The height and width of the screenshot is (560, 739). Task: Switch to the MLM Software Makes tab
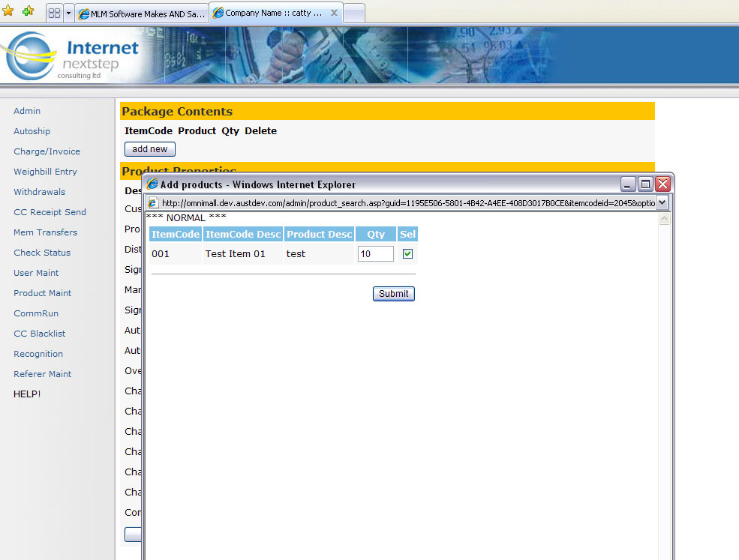pyautogui.click(x=141, y=13)
